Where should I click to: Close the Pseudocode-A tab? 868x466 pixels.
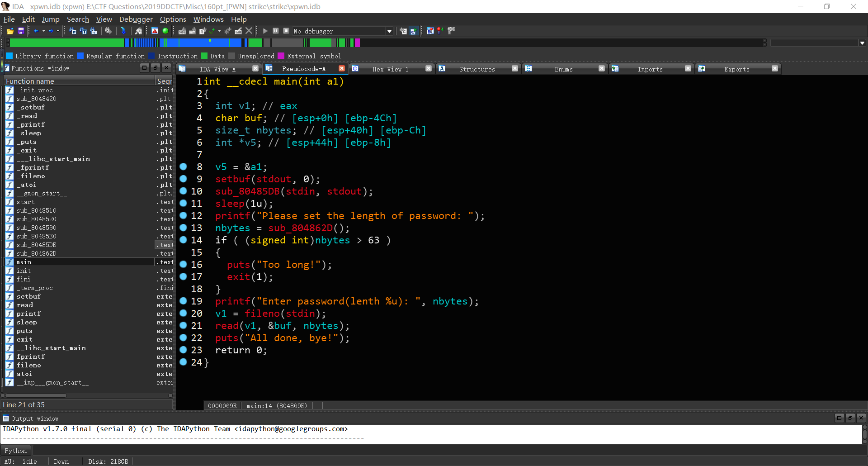pyautogui.click(x=342, y=68)
